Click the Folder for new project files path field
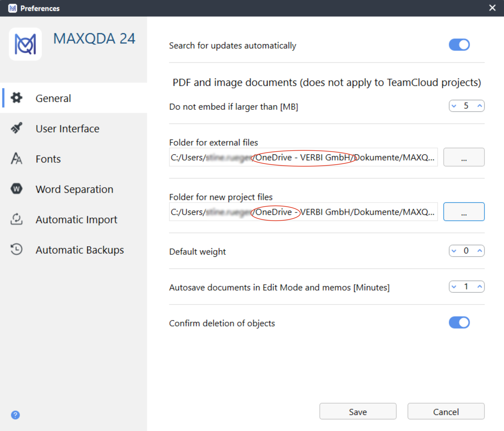This screenshot has height=431, width=504. [303, 212]
